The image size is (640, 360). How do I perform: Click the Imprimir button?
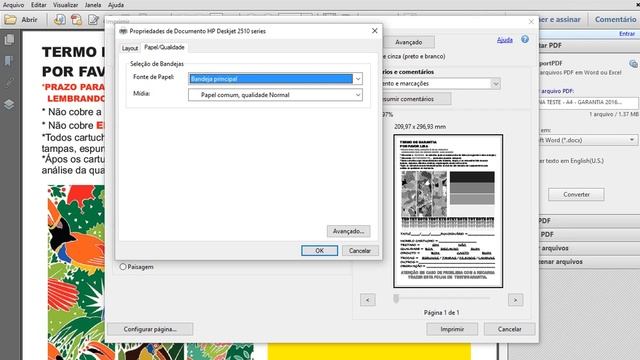point(452,329)
